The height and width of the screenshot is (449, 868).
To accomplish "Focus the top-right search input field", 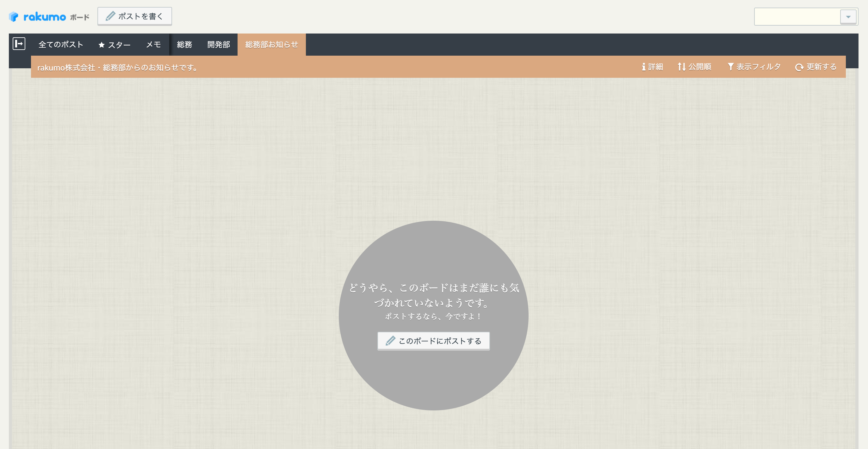I will pyautogui.click(x=797, y=16).
